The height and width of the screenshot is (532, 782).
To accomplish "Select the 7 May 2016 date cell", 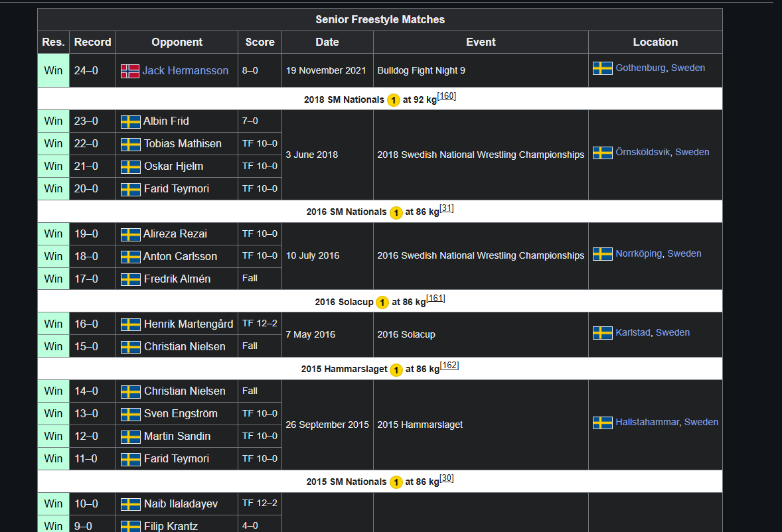I will pos(327,335).
